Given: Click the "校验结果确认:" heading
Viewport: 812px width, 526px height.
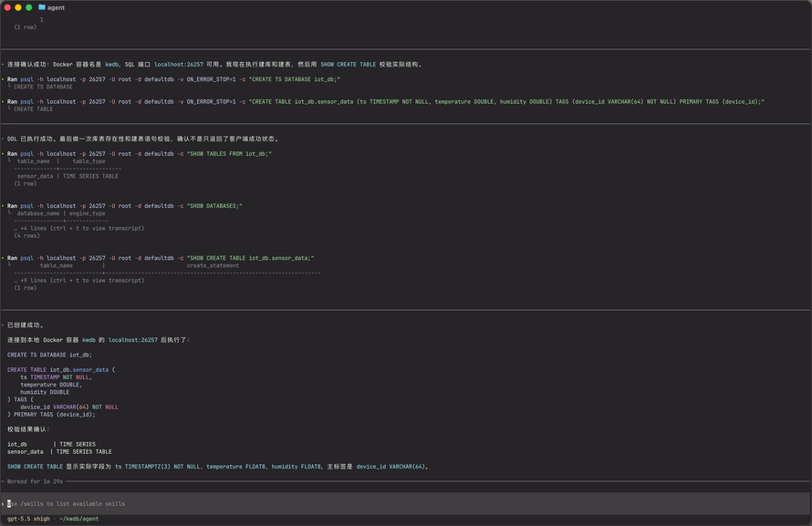Looking at the screenshot, I should (28, 429).
